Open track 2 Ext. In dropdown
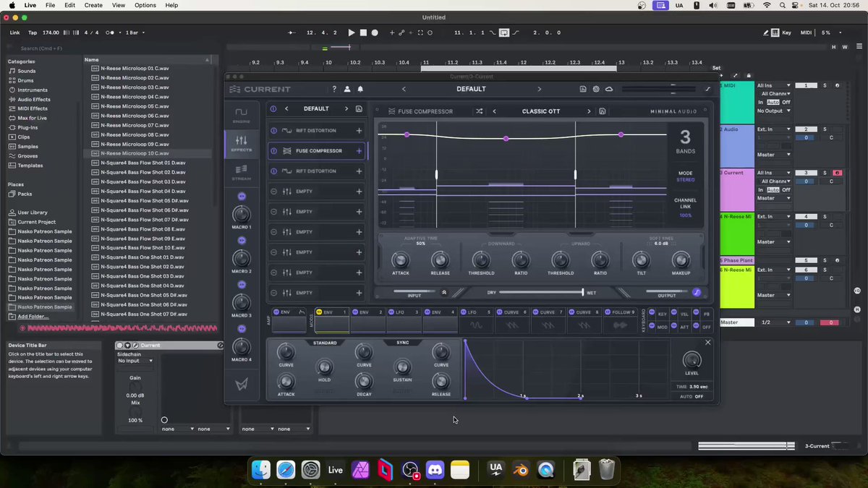This screenshot has height=488, width=868. [774, 129]
